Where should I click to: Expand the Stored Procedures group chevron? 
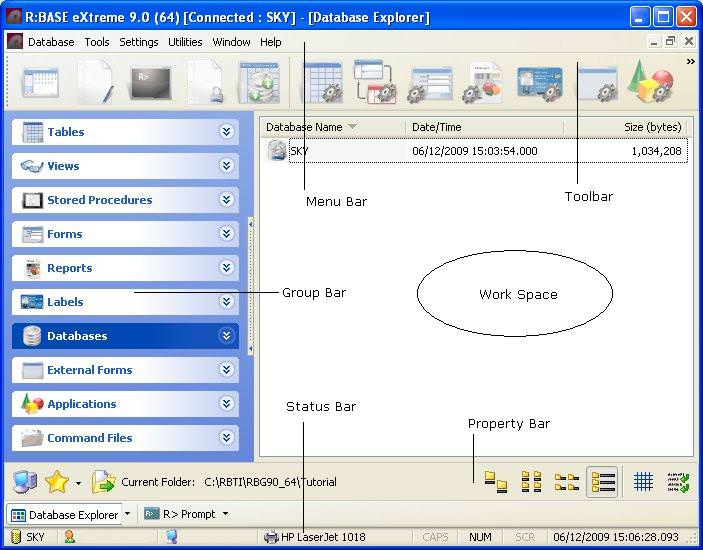(x=226, y=199)
